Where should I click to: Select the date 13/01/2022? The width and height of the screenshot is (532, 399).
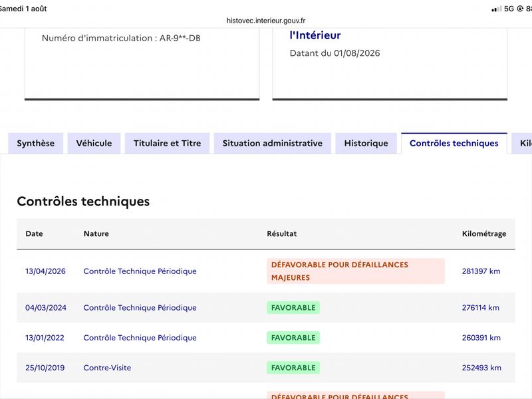pyautogui.click(x=45, y=338)
